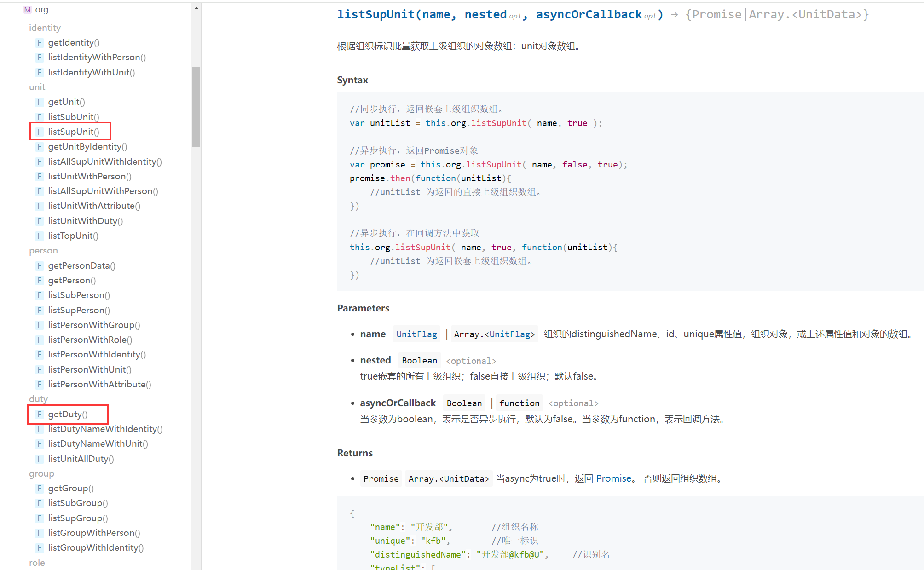The image size is (924, 570).
Task: Click the F icon next to getGroup()
Action: (40, 489)
